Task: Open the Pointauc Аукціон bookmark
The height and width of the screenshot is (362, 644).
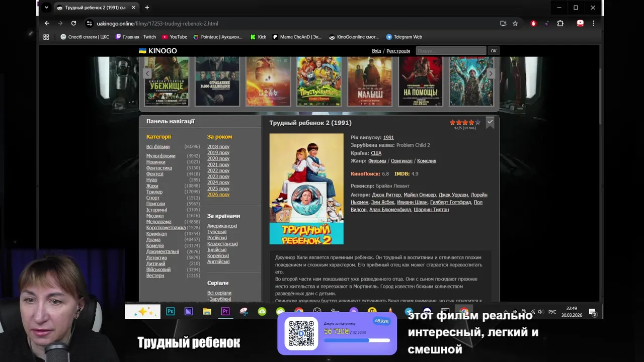Action: (218, 37)
